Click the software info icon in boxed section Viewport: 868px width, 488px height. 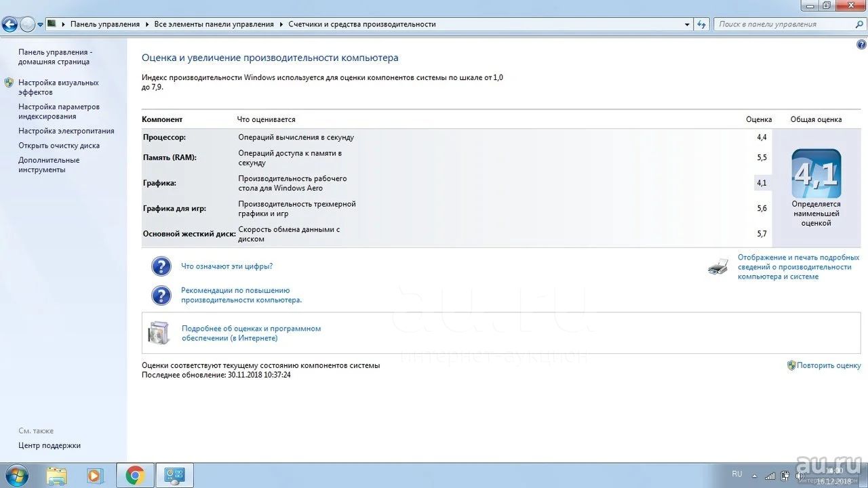point(159,332)
